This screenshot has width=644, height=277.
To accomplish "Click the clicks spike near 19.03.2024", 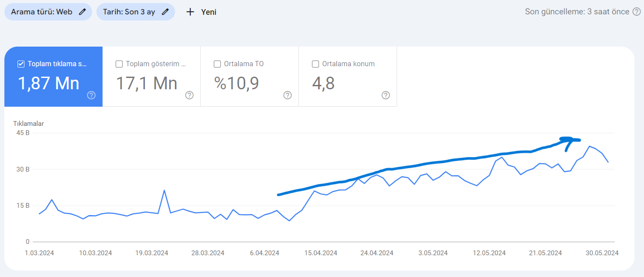I will [x=164, y=190].
